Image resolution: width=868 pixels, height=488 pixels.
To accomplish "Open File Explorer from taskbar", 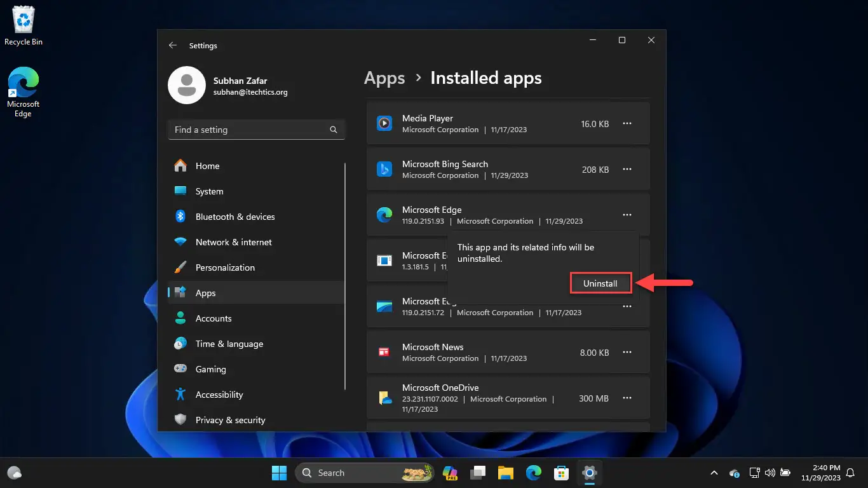I will [506, 473].
